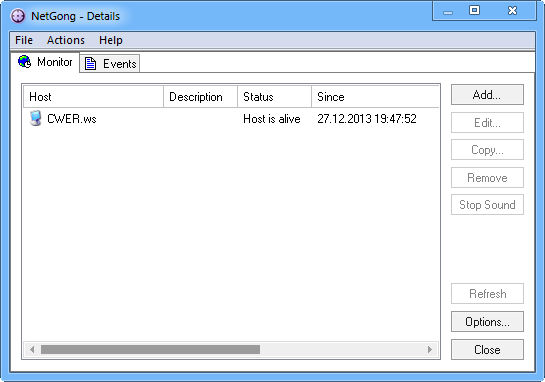
Task: Click the globe icon on the Monitor tab
Action: pyautogui.click(x=25, y=62)
